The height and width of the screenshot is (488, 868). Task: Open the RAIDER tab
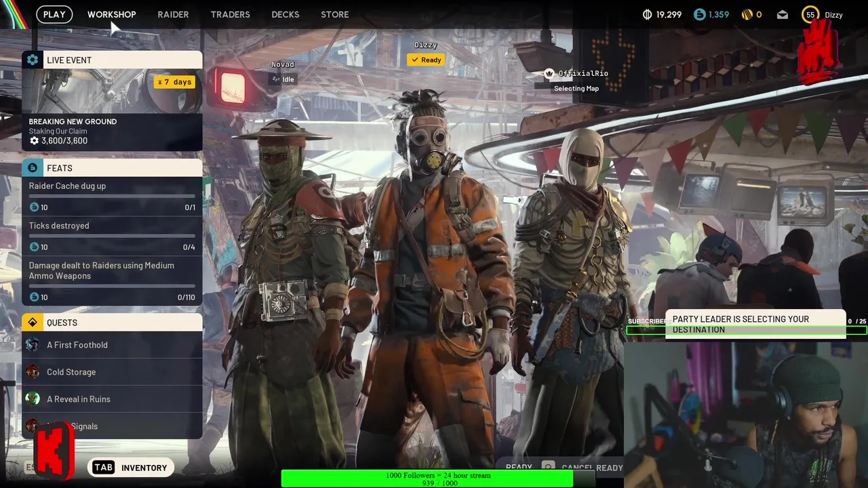[173, 14]
